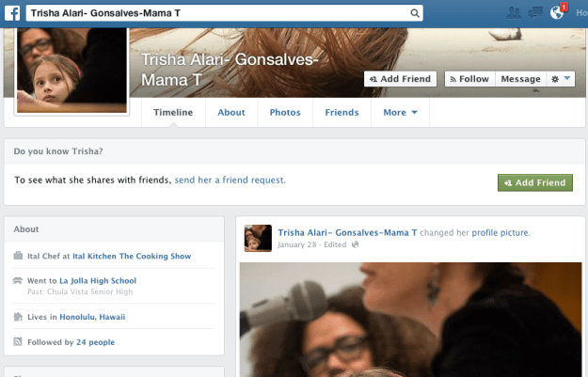Image resolution: width=588 pixels, height=377 pixels.
Task: Click the workplace briefcase icon
Action: pyautogui.click(x=18, y=256)
